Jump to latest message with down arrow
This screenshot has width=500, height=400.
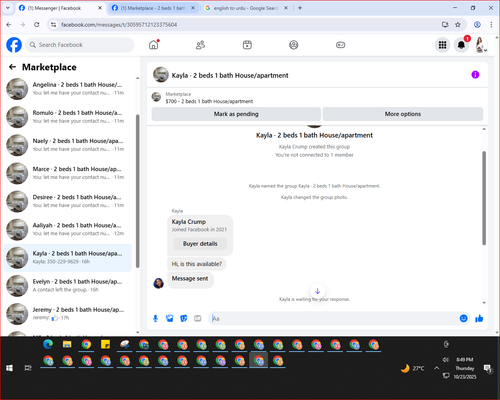point(317,291)
